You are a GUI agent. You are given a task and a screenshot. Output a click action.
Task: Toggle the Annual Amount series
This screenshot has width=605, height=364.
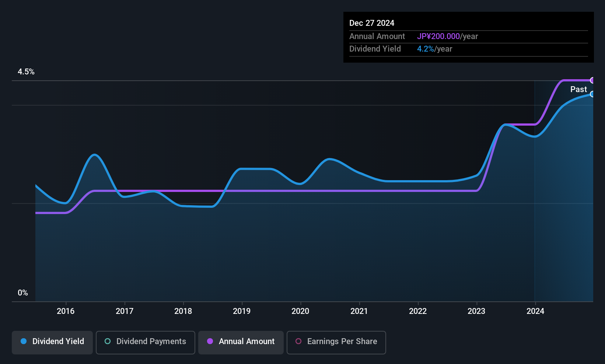[241, 342]
